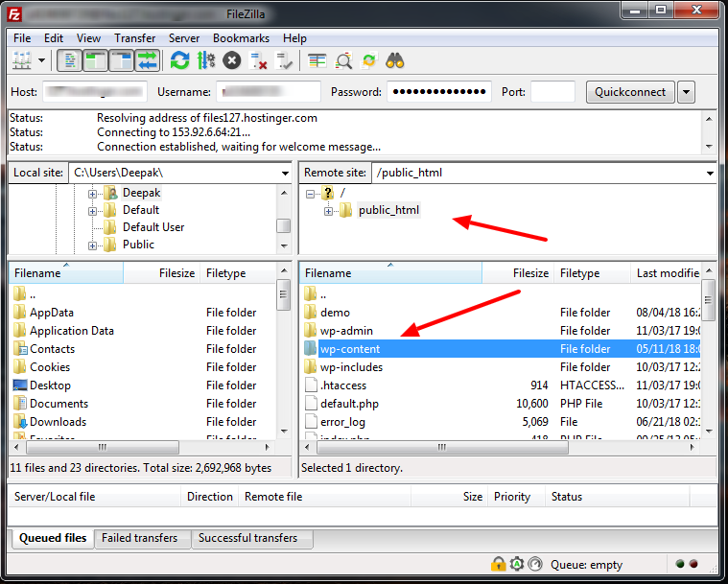Toggle the local directory tree view
Image resolution: width=728 pixels, height=584 pixels.
(x=96, y=60)
